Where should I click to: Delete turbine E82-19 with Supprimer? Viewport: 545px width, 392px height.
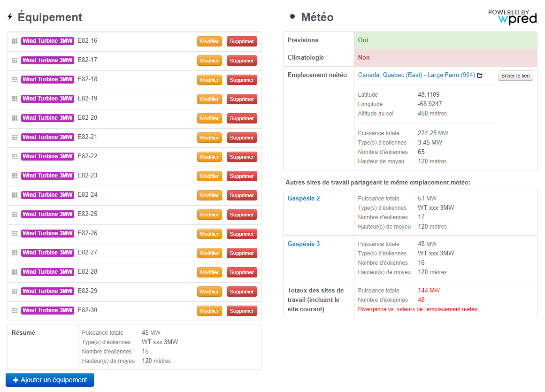[x=242, y=99]
